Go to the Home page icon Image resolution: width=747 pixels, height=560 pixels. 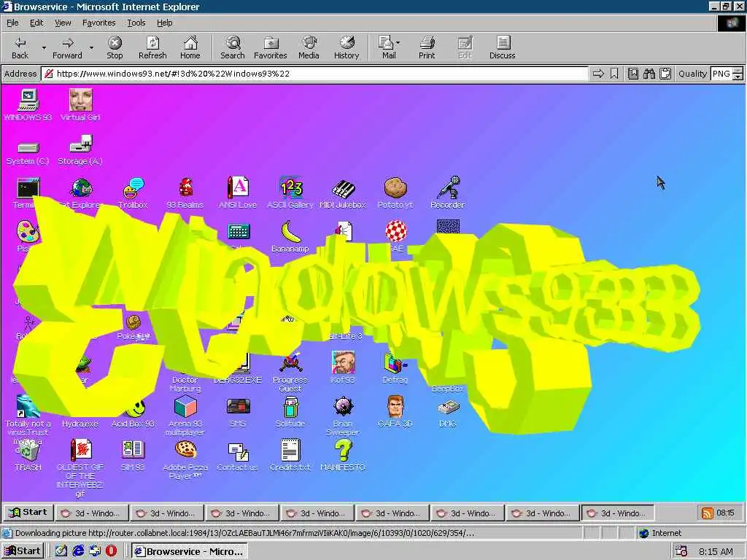[190, 47]
